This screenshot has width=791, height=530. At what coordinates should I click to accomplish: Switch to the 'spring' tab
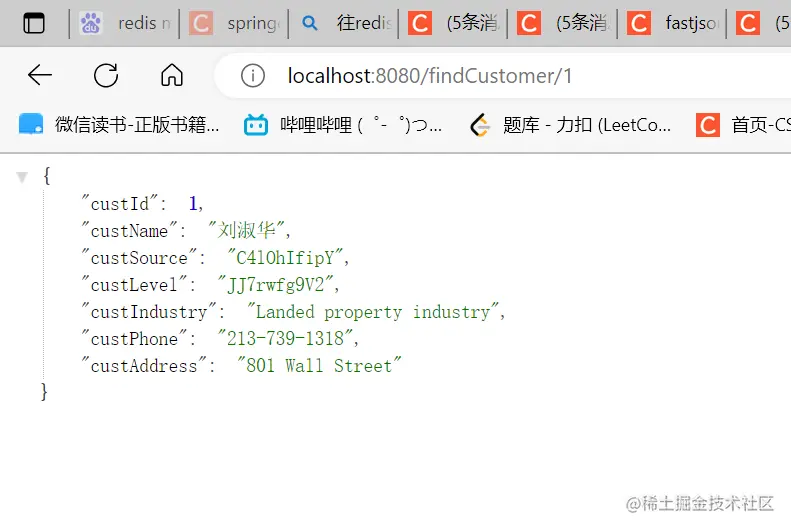[x=234, y=23]
